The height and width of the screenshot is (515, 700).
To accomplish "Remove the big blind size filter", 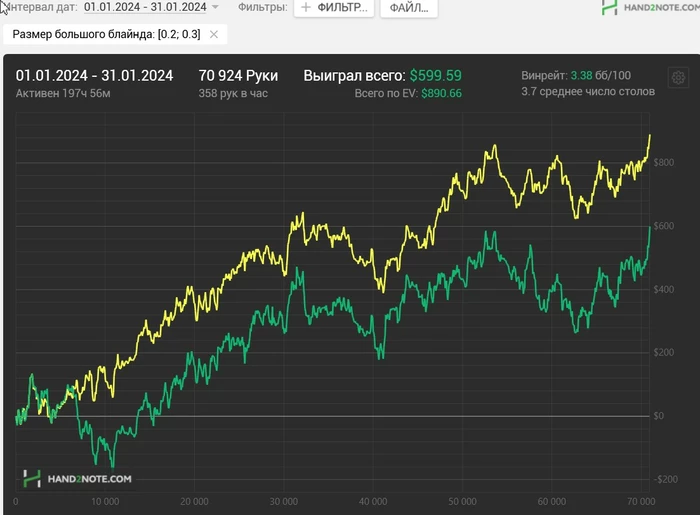I will click(x=214, y=34).
